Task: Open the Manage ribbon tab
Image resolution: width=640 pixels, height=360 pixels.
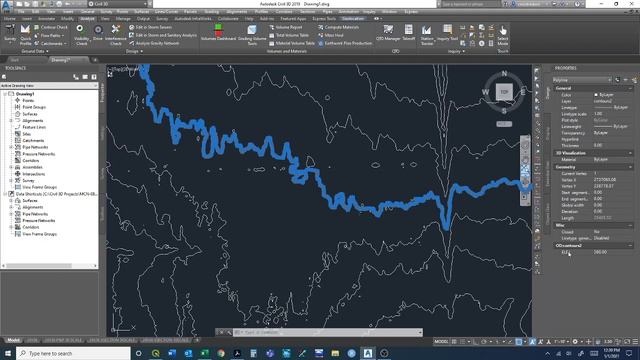Action: point(123,19)
